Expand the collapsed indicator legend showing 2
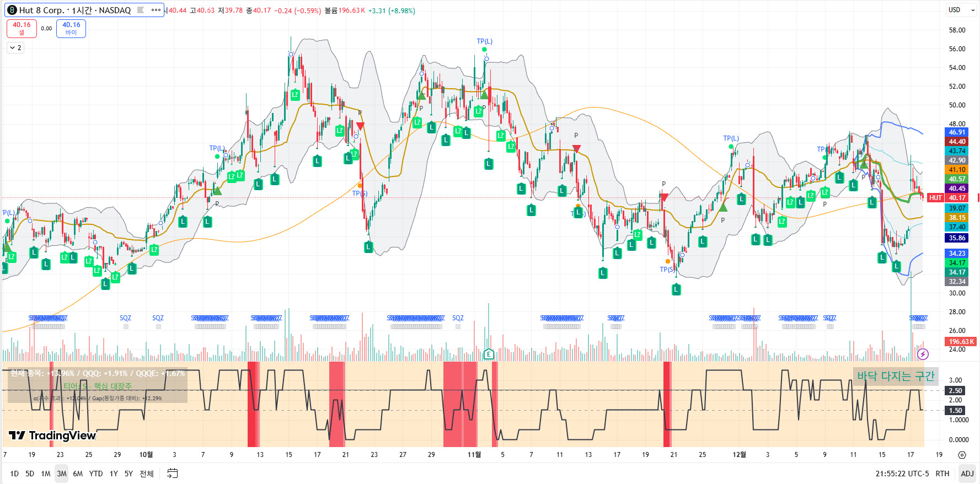This screenshot has height=484, width=980. coord(15,48)
